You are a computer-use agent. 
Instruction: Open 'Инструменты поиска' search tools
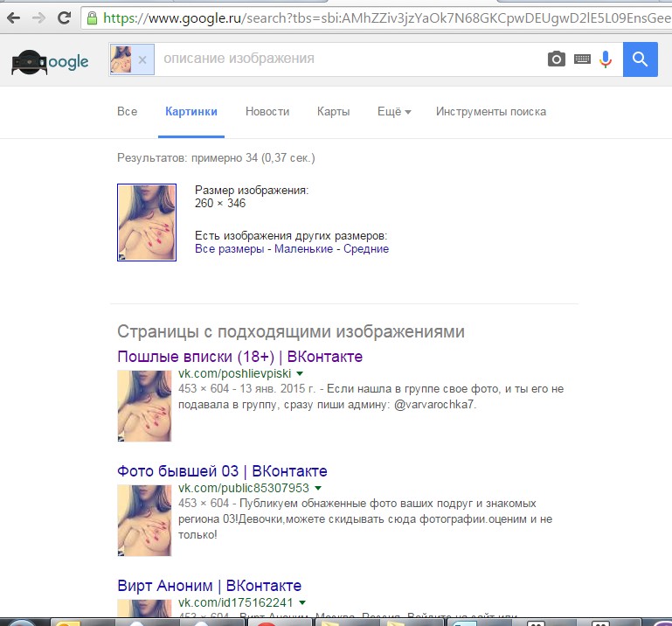[491, 112]
